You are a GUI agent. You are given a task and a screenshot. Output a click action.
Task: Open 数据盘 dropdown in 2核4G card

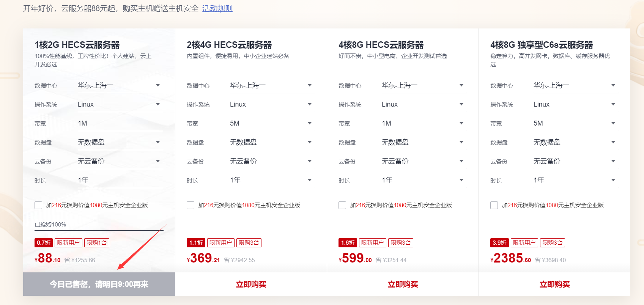point(272,142)
